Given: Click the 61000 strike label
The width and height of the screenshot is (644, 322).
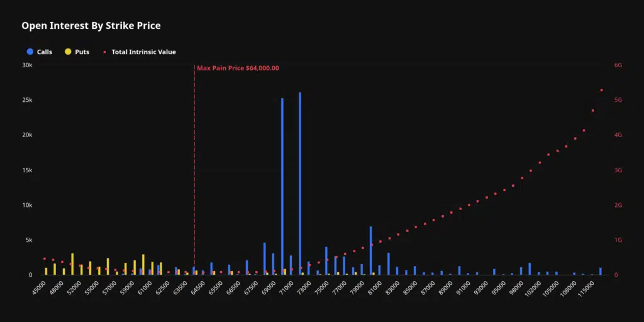Looking at the screenshot, I should click(x=145, y=287).
